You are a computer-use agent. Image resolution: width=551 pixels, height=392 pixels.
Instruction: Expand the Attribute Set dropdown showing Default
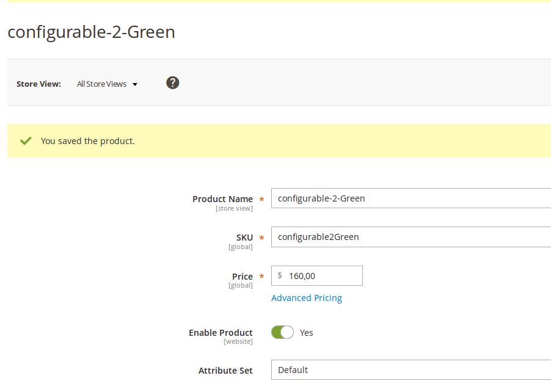pos(411,370)
